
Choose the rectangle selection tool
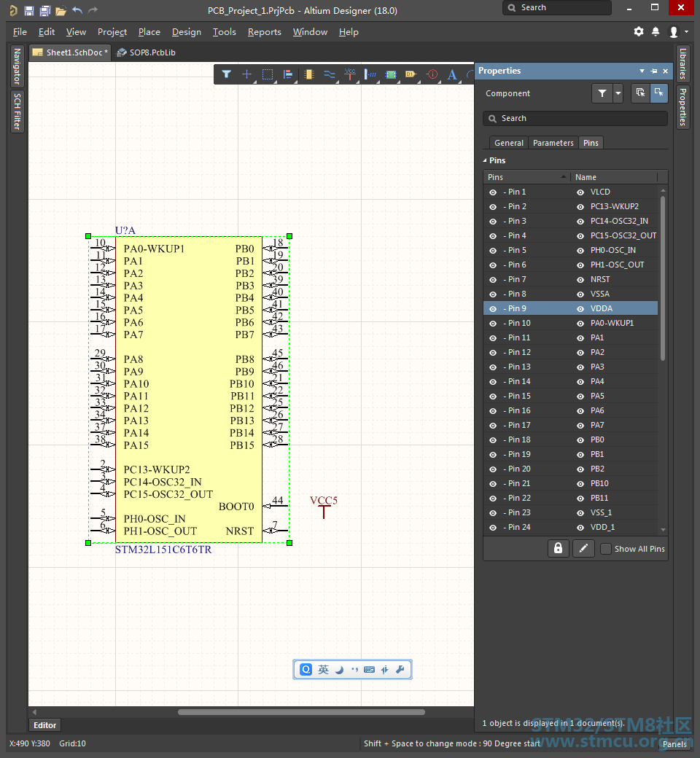[268, 74]
